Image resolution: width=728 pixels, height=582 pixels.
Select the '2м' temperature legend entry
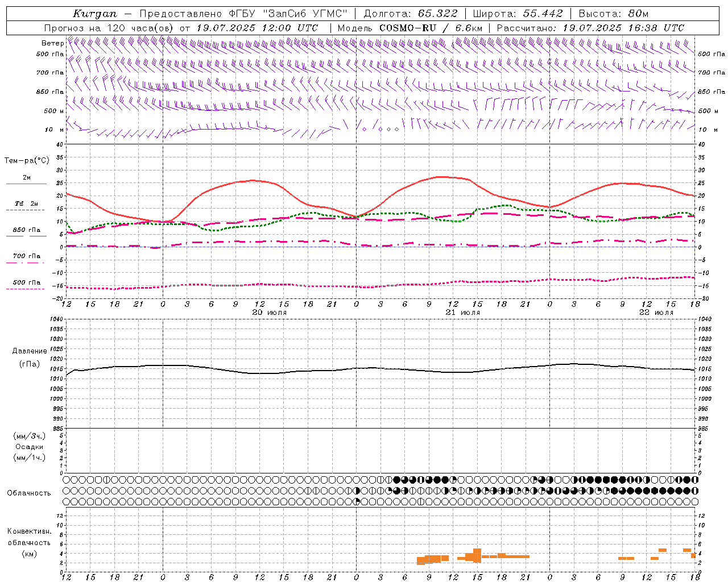click(x=27, y=177)
